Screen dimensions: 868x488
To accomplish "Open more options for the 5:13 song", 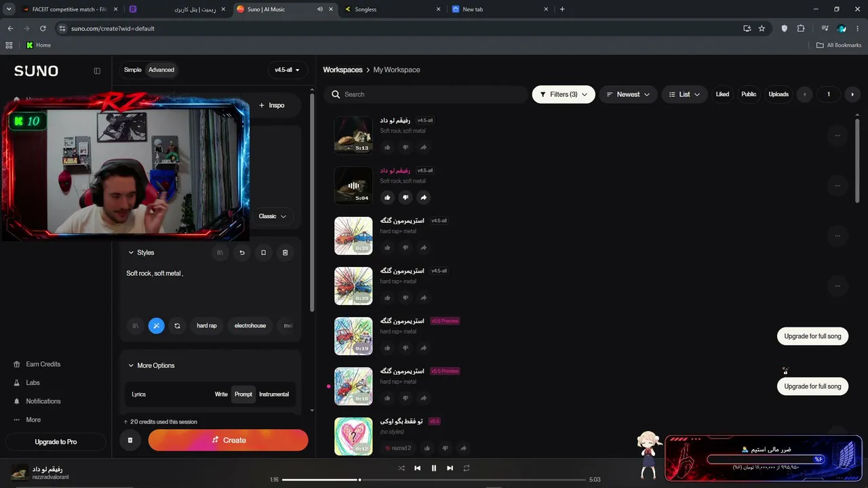I will (x=837, y=136).
